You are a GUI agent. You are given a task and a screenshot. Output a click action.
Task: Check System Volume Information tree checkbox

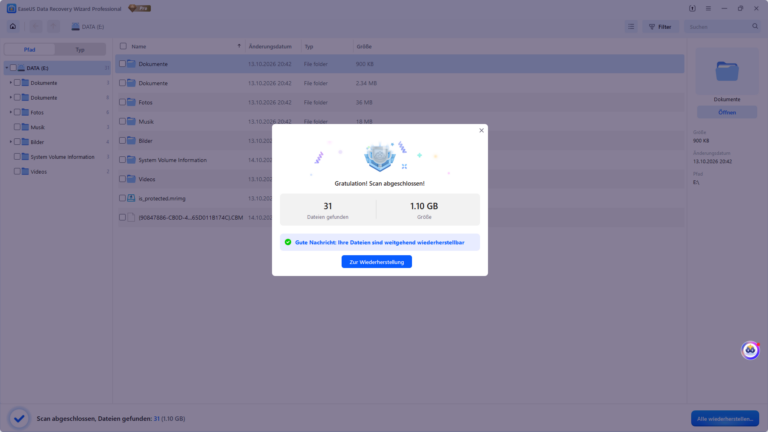17,157
